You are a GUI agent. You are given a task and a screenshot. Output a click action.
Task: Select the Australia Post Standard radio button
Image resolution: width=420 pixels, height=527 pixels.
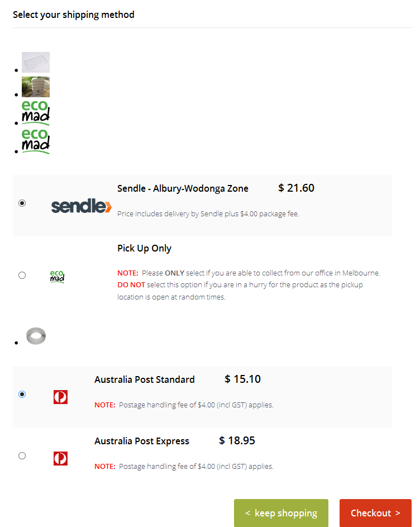click(22, 394)
